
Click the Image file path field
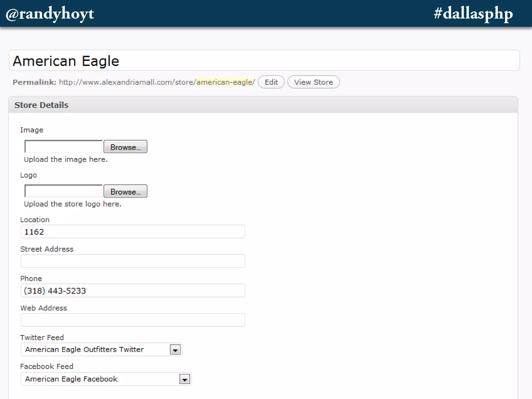(64, 147)
